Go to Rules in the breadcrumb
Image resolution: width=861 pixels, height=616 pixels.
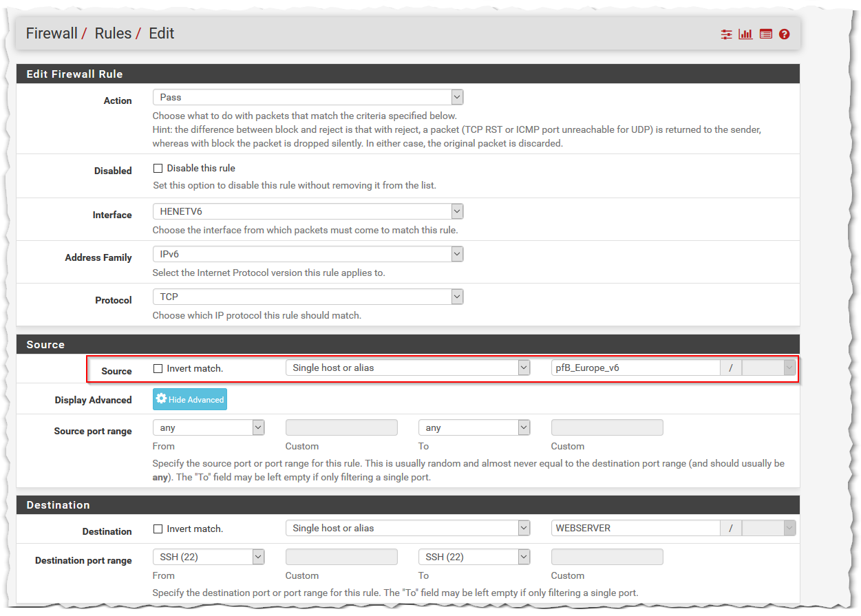click(x=113, y=34)
